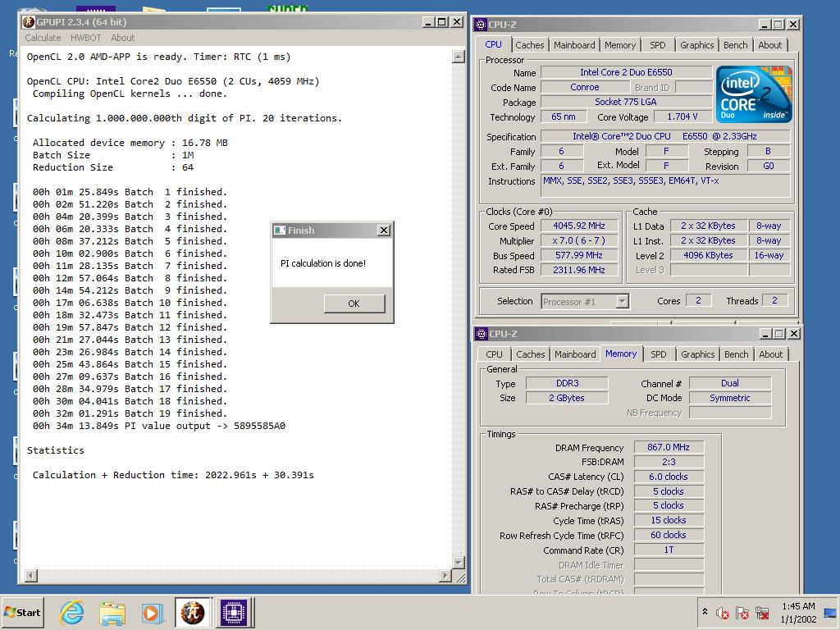This screenshot has width=840, height=630.
Task: Click the Code Name value Conroe
Action: [x=584, y=87]
